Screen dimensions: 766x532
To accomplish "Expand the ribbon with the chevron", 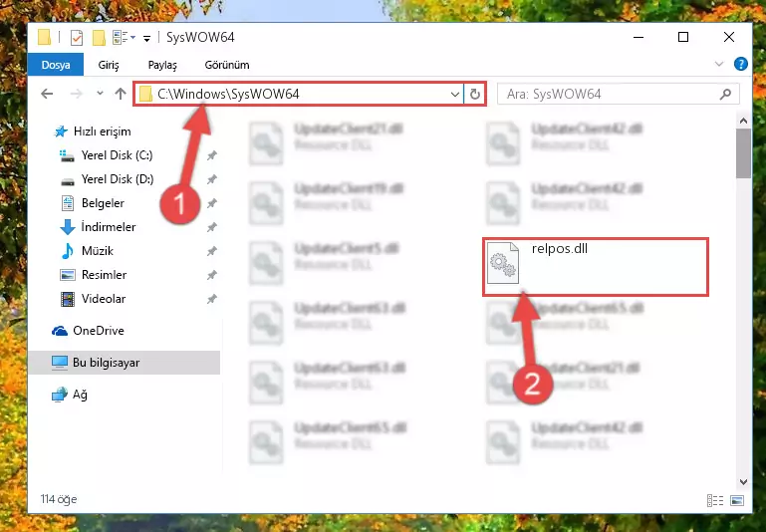I will [x=719, y=64].
